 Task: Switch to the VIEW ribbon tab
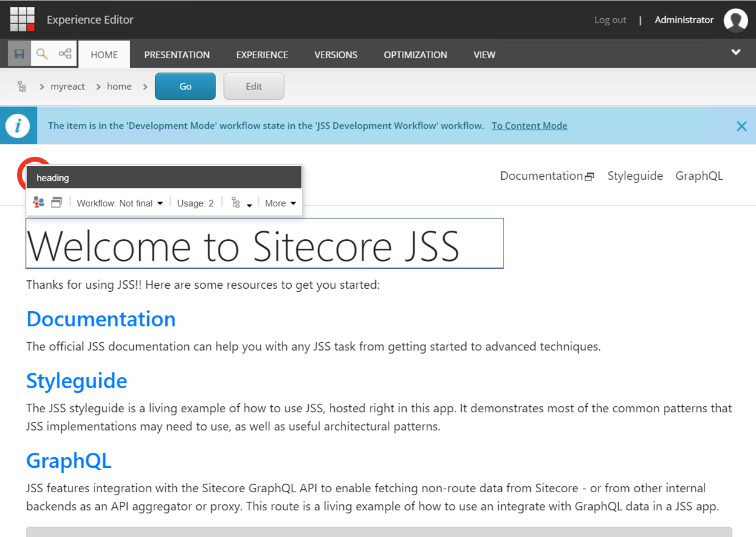pos(484,54)
